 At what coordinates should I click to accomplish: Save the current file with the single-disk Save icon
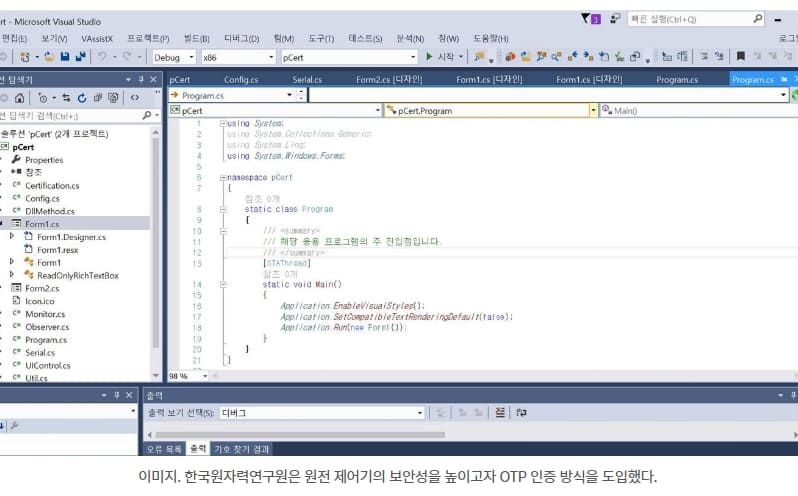(65, 57)
